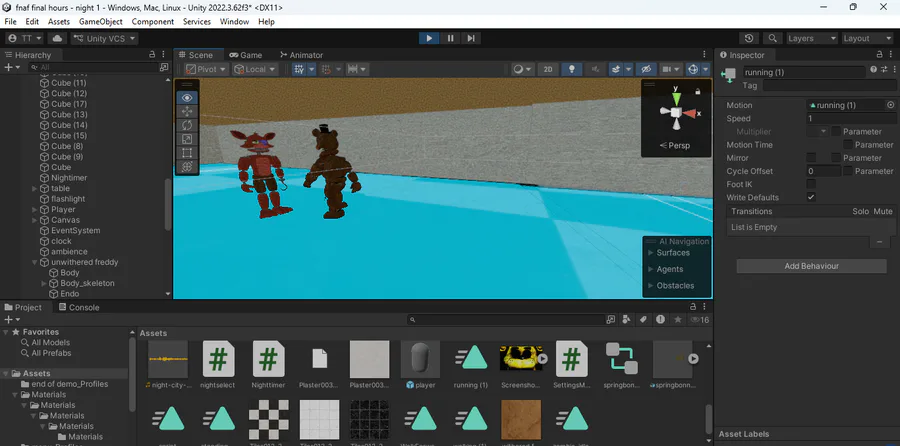Select the Scale tool in scene toolbar
This screenshot has height=446, width=900.
[x=187, y=139]
